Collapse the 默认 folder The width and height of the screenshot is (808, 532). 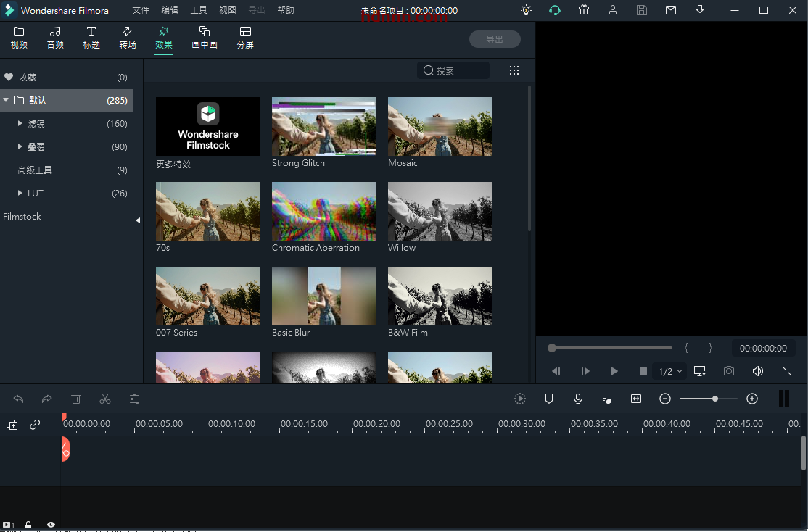(6, 100)
